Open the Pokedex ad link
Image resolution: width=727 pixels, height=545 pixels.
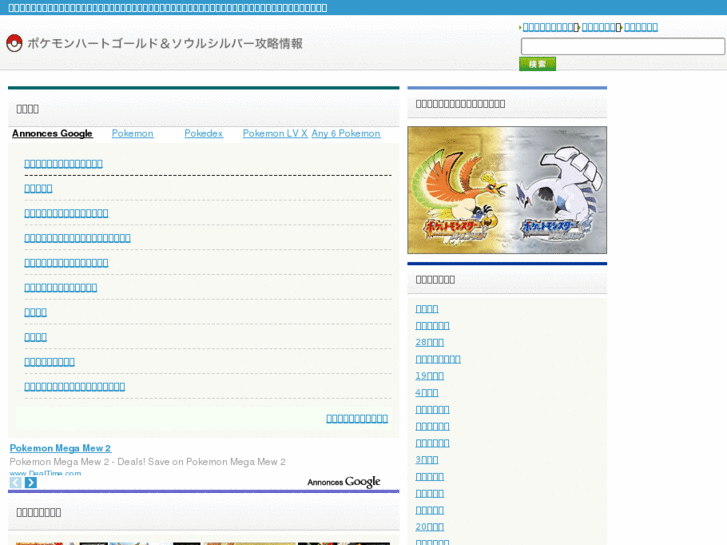(204, 134)
